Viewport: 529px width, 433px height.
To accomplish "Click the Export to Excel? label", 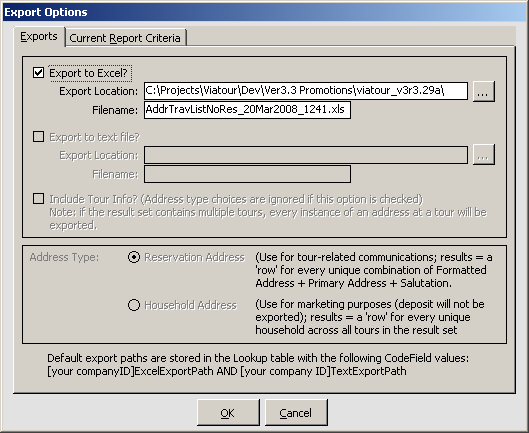I will [89, 73].
